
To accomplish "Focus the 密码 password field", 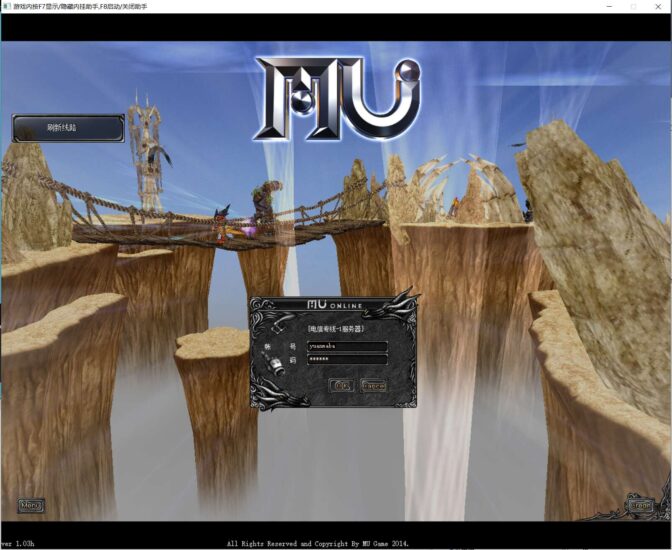I will 348,359.
